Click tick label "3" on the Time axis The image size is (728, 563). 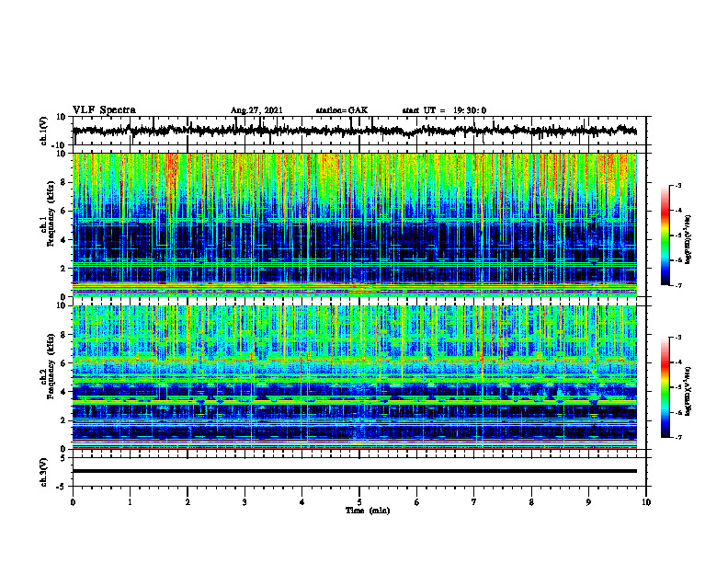(x=245, y=502)
